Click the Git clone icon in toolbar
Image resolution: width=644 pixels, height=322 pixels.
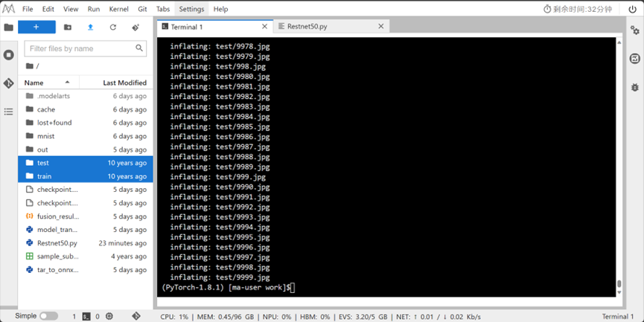(x=136, y=27)
